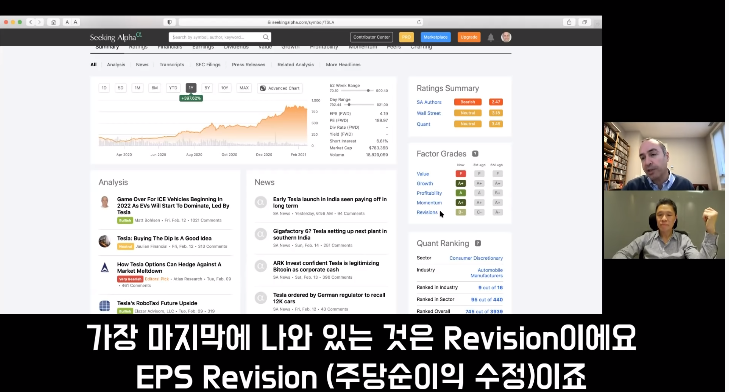Click the magnifier icon in the search box
The width and height of the screenshot is (729, 392).
coord(265,37)
